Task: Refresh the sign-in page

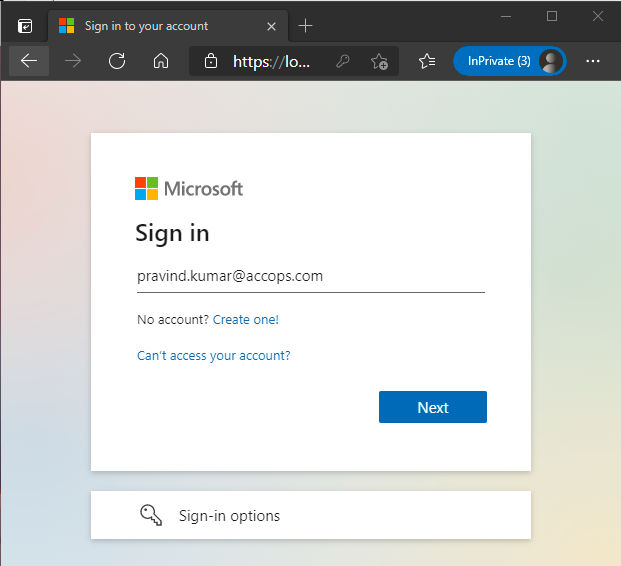Action: click(x=117, y=61)
